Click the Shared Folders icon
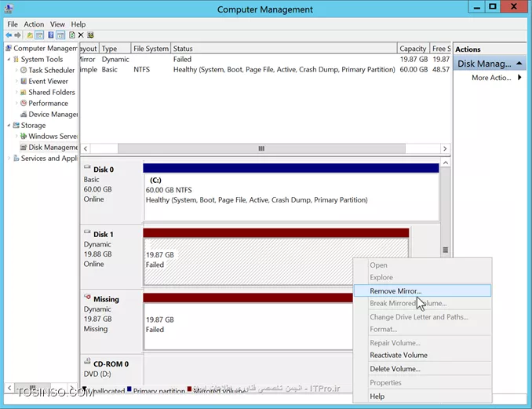Image resolution: width=532 pixels, height=409 pixels. point(24,93)
